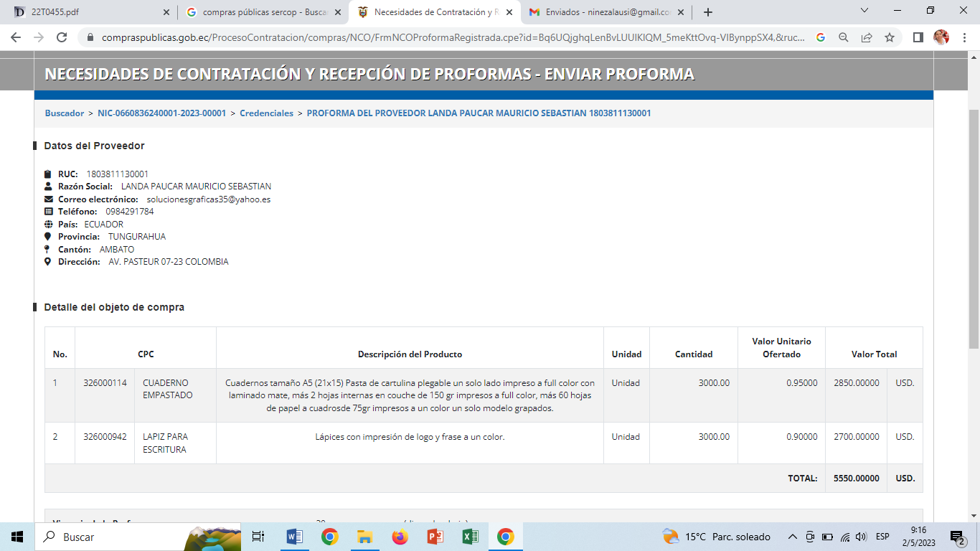
Task: Open File Explorer from the taskbar
Action: pos(364,537)
